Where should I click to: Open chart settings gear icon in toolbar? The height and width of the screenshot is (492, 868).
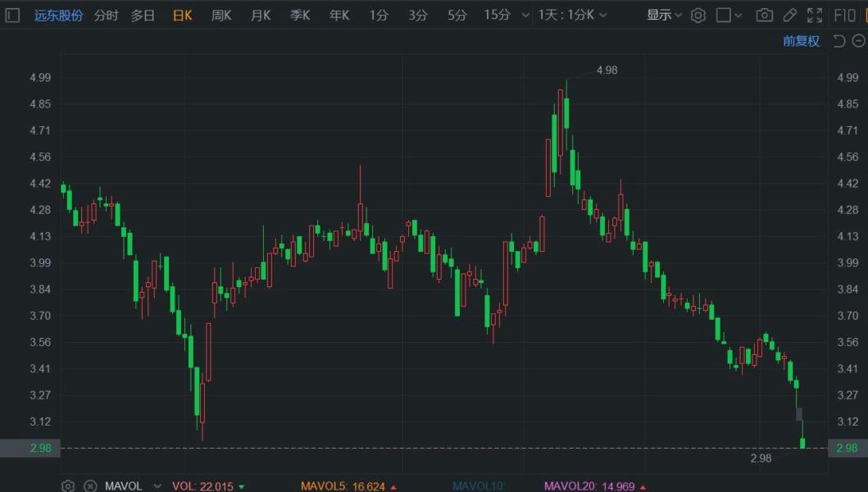698,15
